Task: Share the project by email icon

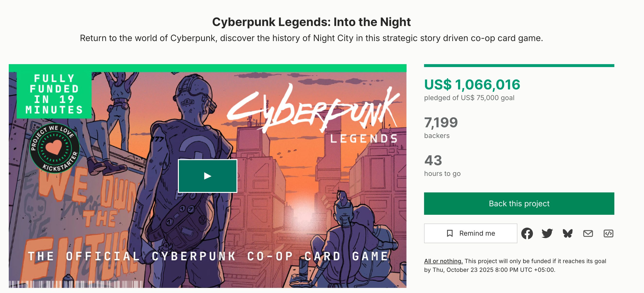Action: pyautogui.click(x=588, y=233)
